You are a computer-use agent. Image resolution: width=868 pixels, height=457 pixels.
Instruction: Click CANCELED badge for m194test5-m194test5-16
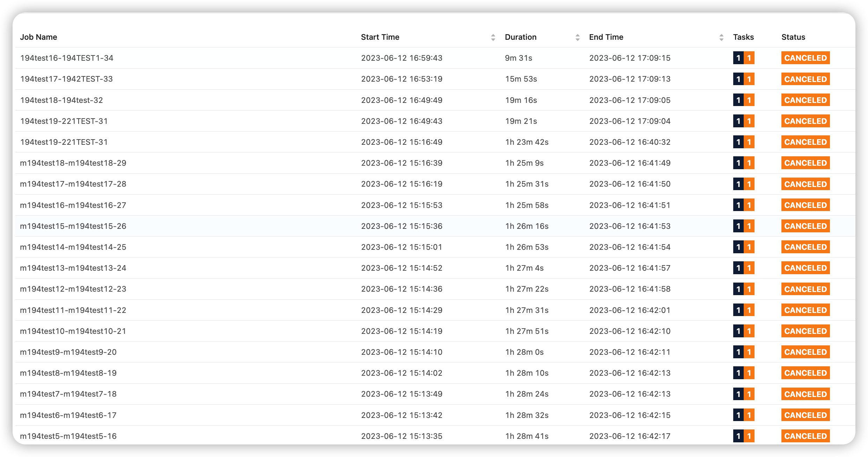(x=806, y=436)
